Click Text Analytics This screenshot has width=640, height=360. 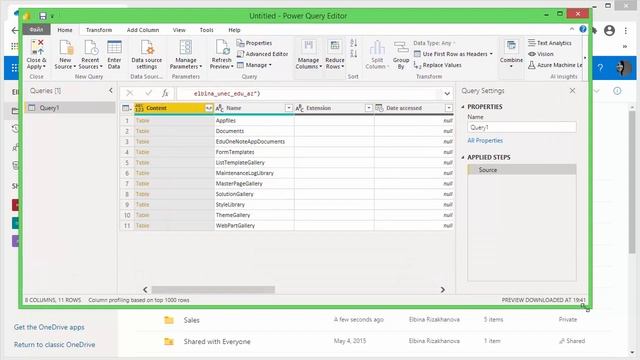(549, 43)
